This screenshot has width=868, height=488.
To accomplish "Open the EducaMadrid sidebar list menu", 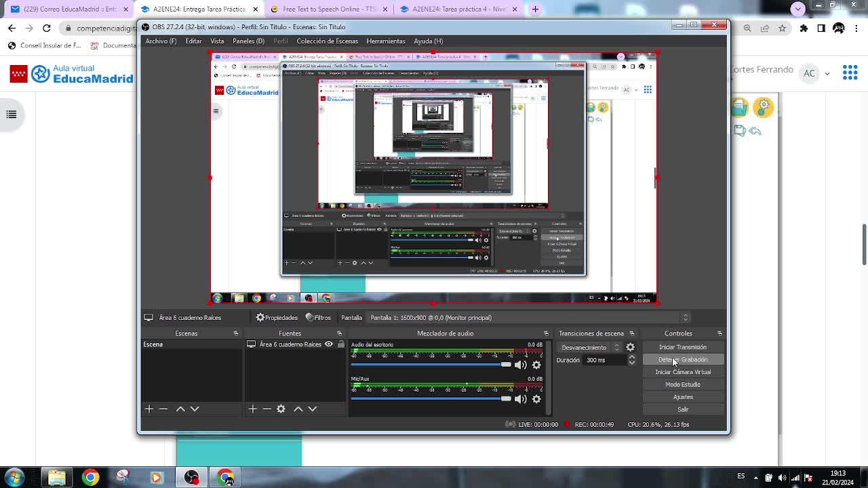I will pyautogui.click(x=12, y=115).
